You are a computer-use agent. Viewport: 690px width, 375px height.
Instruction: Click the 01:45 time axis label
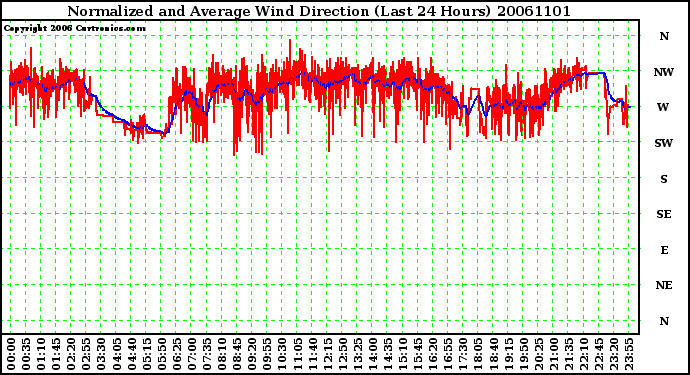(x=56, y=355)
